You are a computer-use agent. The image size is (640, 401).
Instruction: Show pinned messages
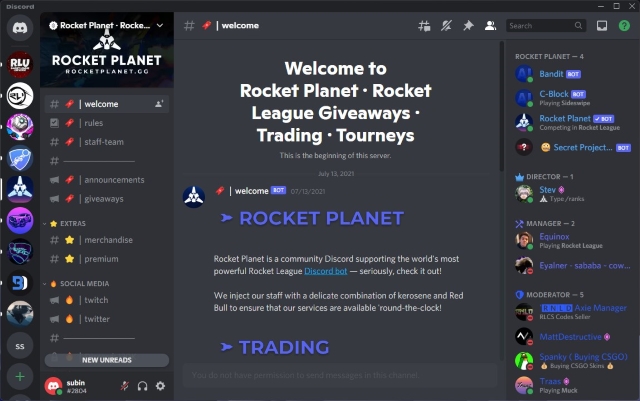click(468, 26)
